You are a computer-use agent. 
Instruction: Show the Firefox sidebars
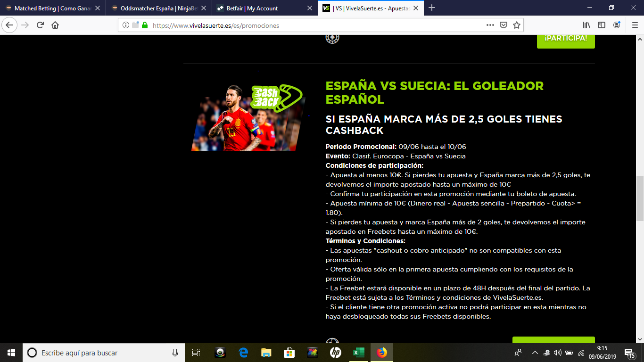point(602,25)
